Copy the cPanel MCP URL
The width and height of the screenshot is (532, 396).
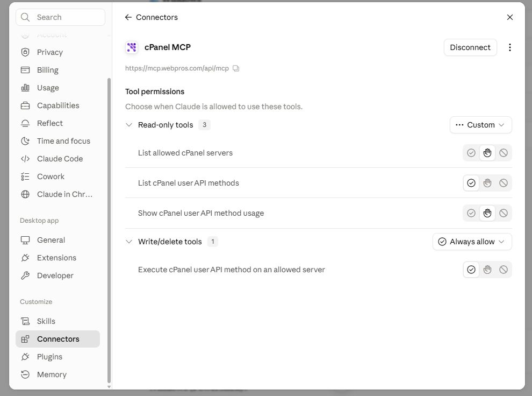pyautogui.click(x=236, y=68)
